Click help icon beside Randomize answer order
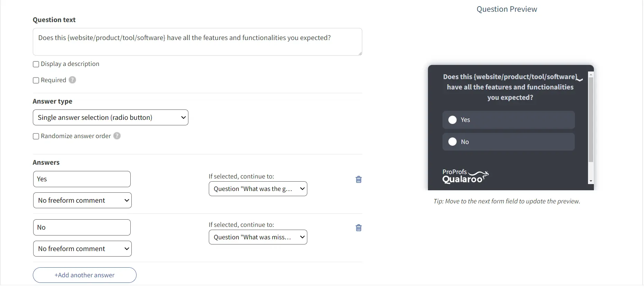644x288 pixels. (x=117, y=136)
